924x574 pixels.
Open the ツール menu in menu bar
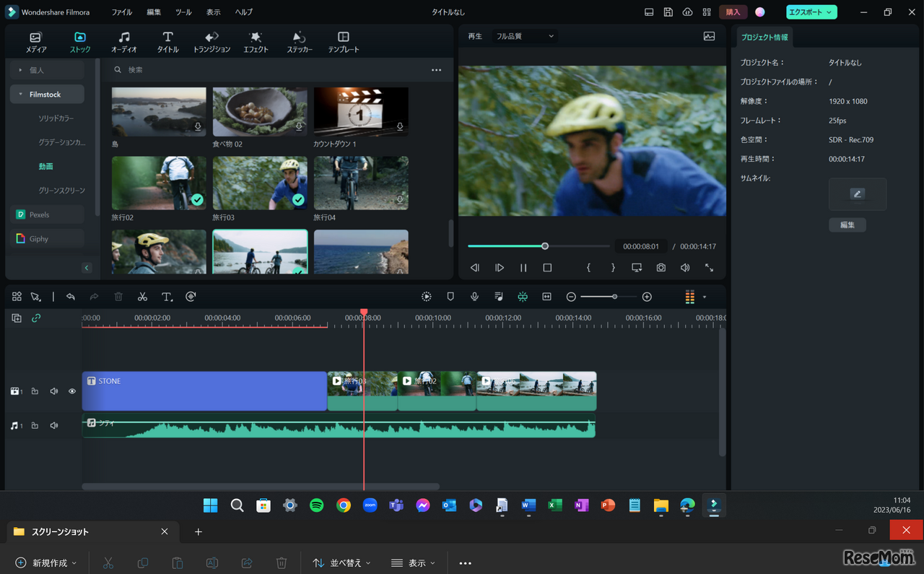[x=183, y=12]
